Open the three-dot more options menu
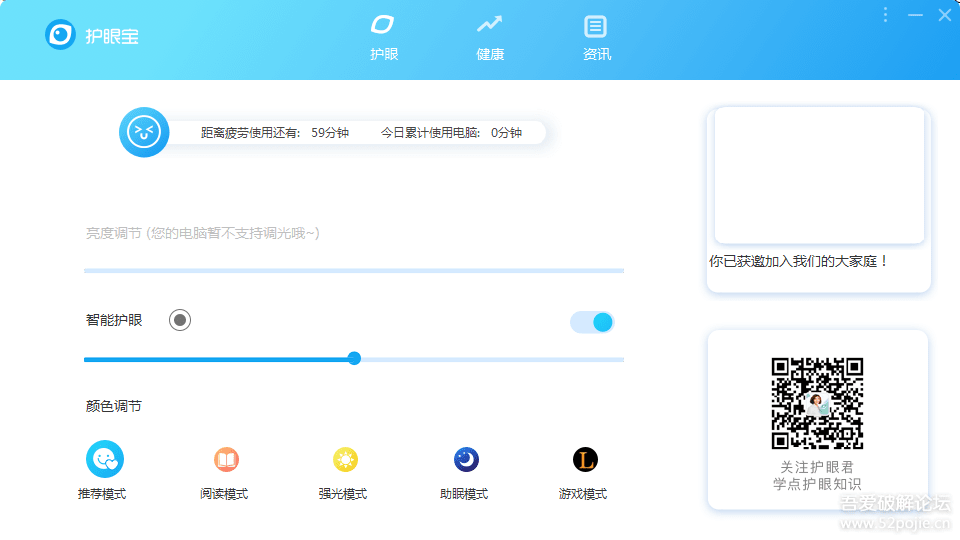The image size is (960, 540). coord(885,15)
